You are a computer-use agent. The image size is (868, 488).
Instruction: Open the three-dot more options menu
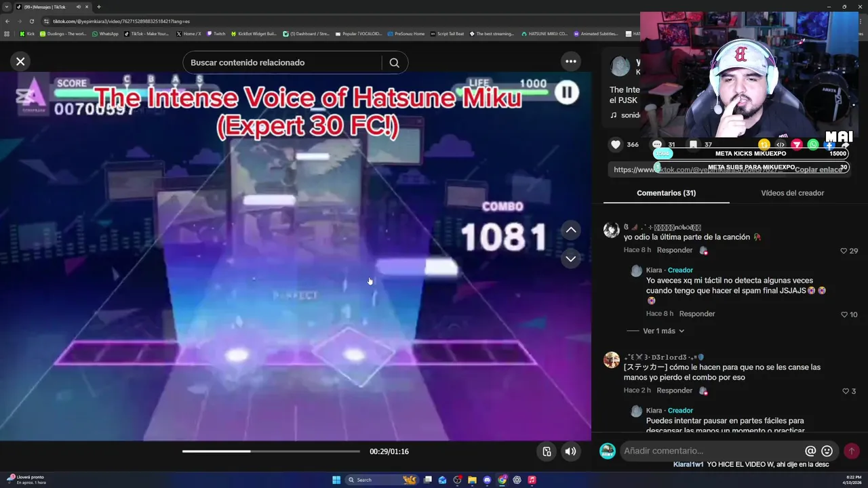[x=571, y=62]
